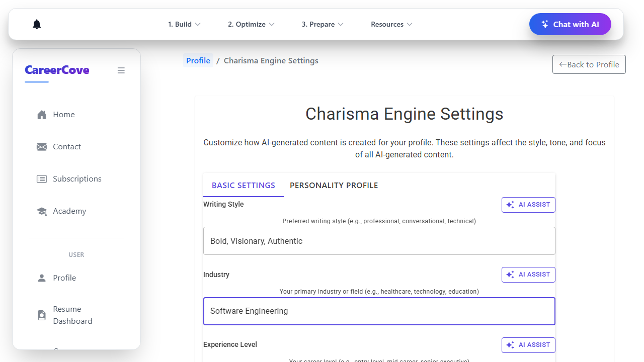The width and height of the screenshot is (644, 362).
Task: Switch to the Personality Profile tab
Action: 334,186
